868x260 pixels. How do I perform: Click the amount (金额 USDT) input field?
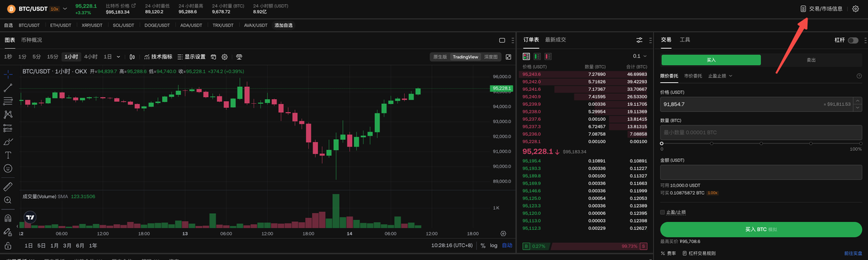coord(761,172)
